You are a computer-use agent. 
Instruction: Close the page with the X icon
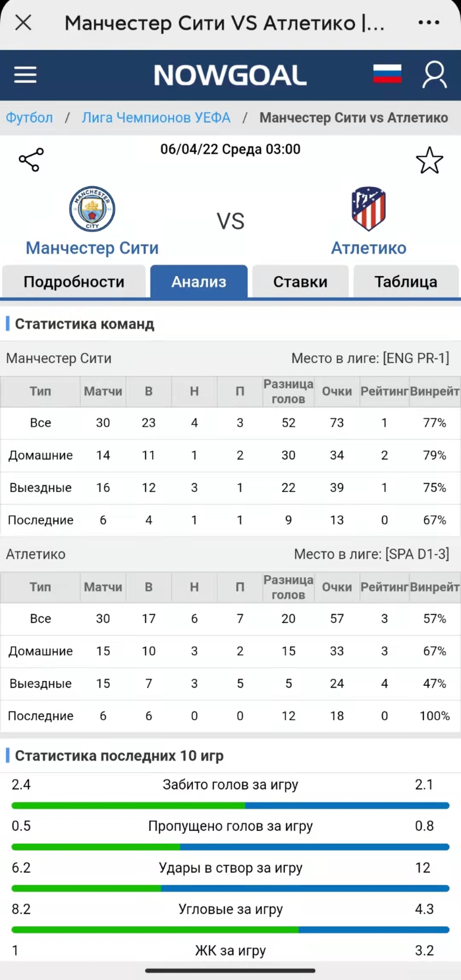click(23, 23)
